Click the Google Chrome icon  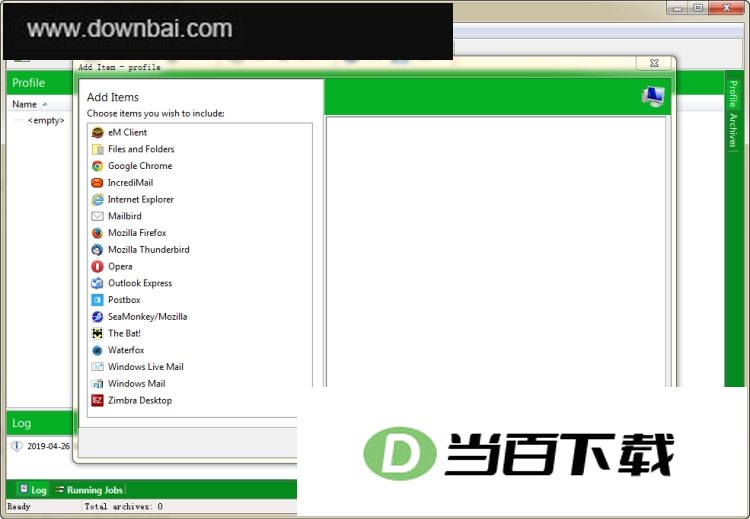98,166
